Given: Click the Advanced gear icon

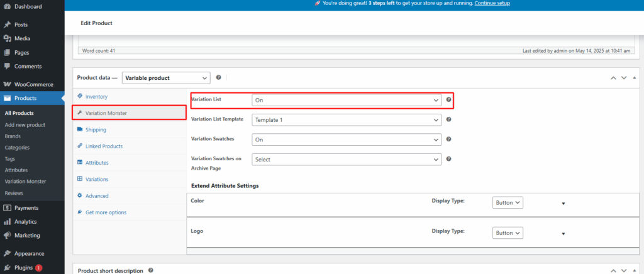Looking at the screenshot, I should [x=80, y=195].
